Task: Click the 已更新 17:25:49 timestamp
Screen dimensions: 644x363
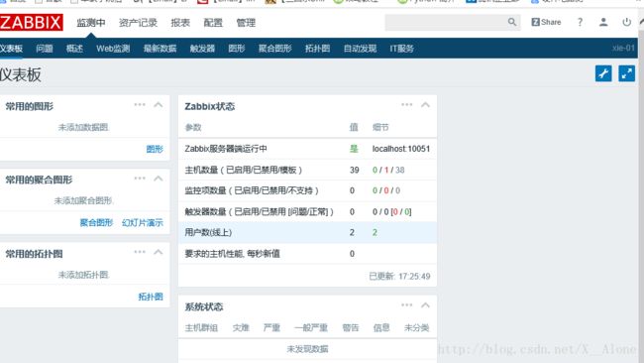Action: pos(399,276)
